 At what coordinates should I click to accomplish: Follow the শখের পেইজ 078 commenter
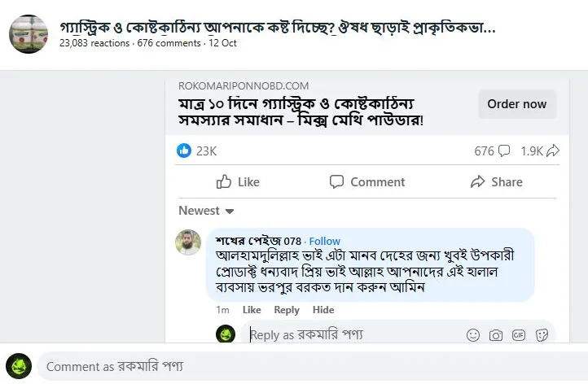click(x=325, y=241)
